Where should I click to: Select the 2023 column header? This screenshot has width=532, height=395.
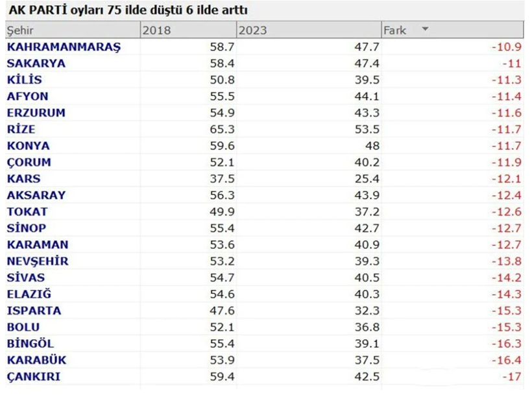click(252, 30)
